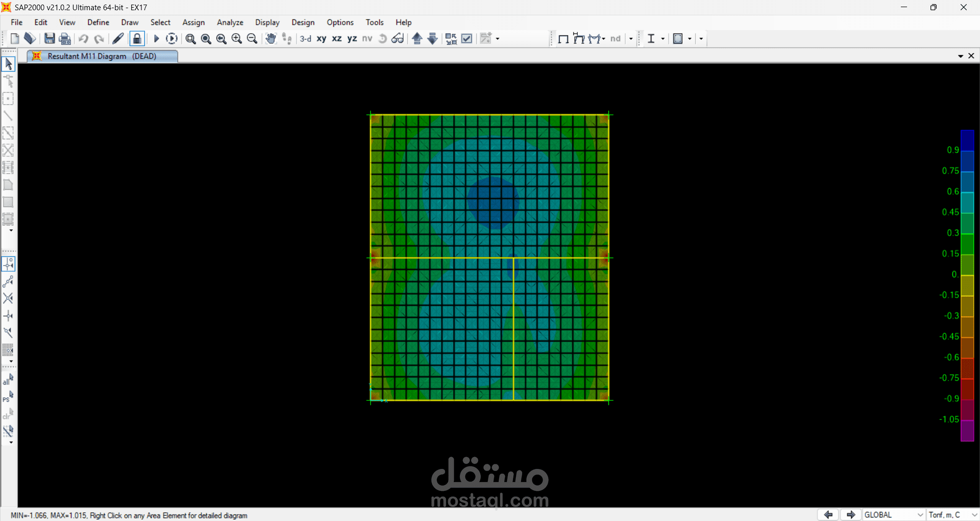Move up in list arrow icon
The height and width of the screenshot is (521, 980).
pos(417,39)
